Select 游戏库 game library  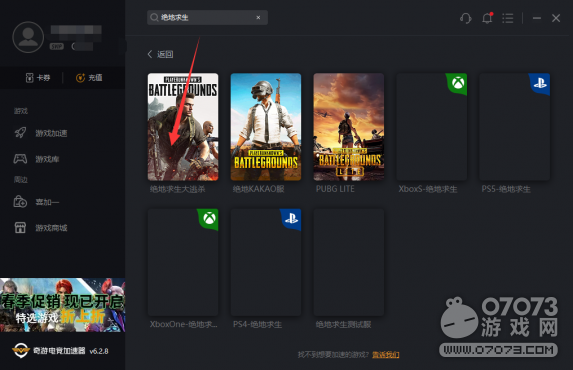[x=36, y=159]
